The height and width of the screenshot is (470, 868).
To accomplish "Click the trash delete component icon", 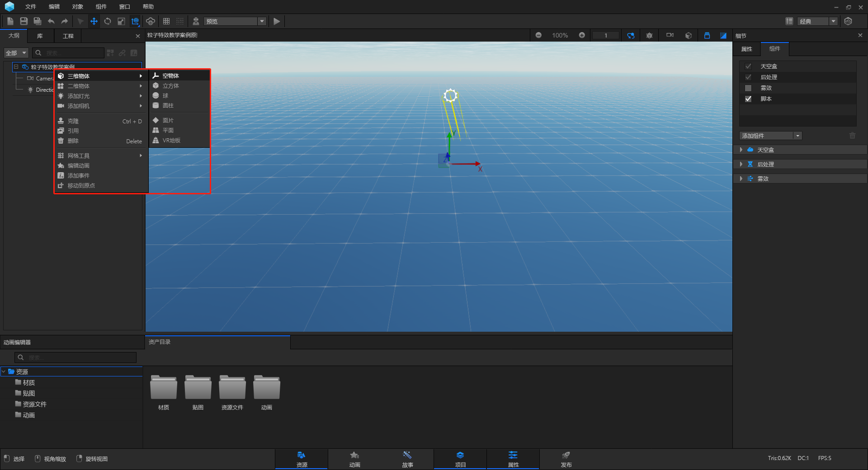I will 852,136.
